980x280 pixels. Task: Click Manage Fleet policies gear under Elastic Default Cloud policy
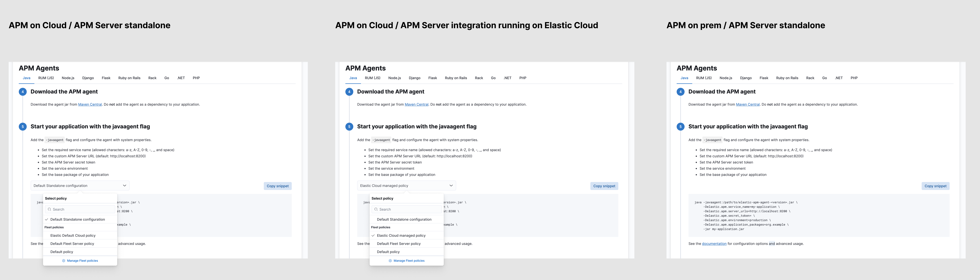click(64, 261)
